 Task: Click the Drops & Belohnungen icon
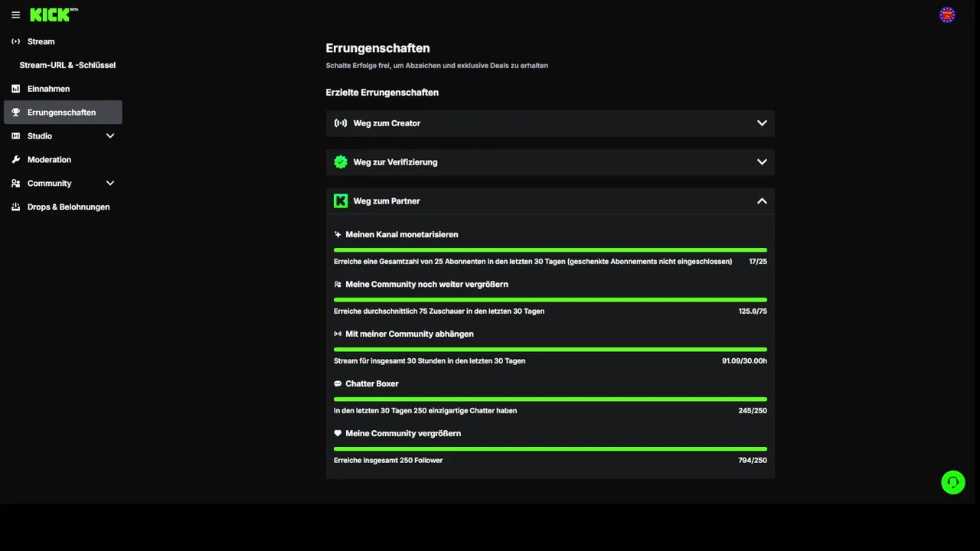(16, 207)
